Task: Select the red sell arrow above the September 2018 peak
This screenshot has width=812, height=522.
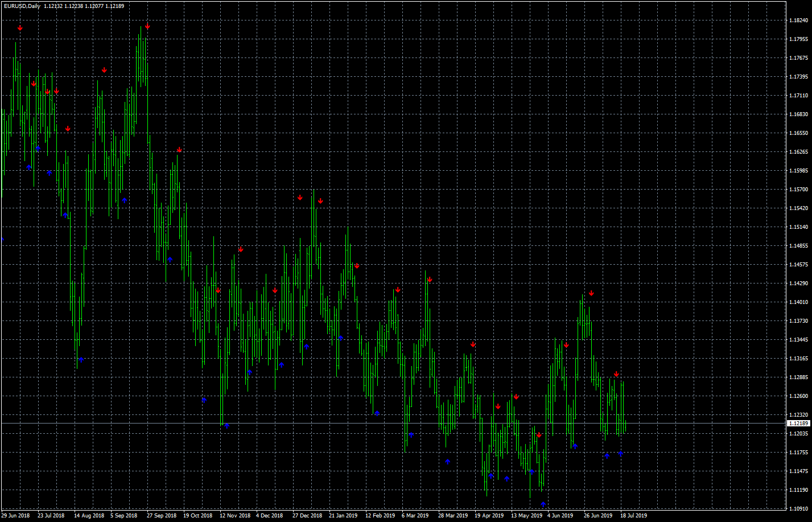Action: pos(147,27)
